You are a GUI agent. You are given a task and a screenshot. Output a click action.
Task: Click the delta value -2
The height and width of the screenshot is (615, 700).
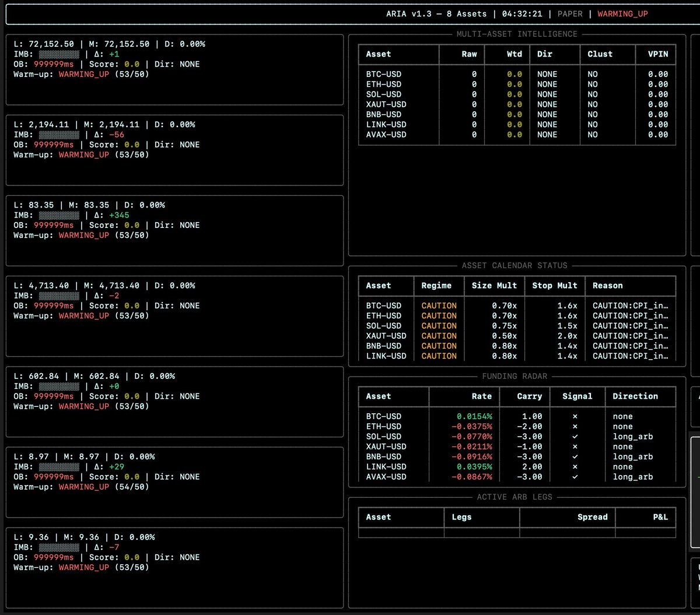(114, 296)
